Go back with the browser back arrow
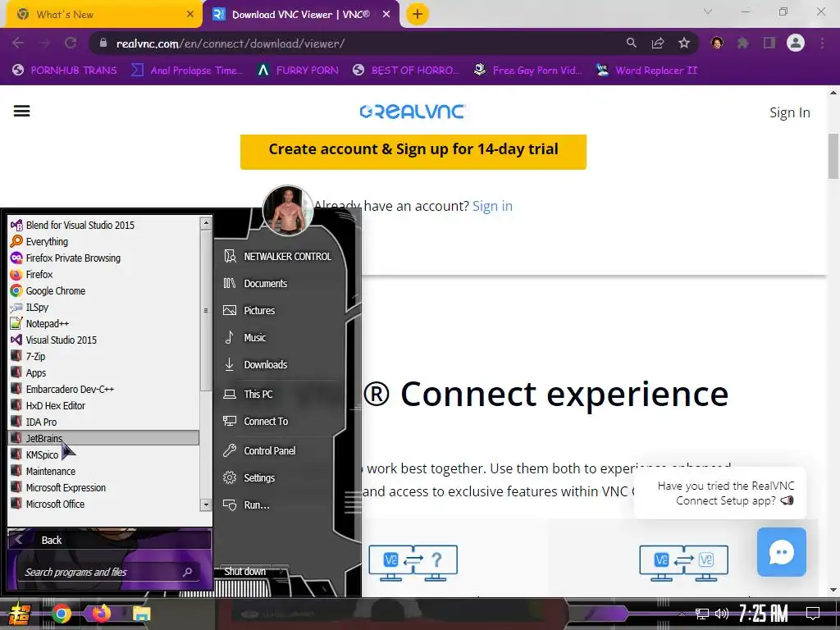The height and width of the screenshot is (630, 840). pos(18,43)
